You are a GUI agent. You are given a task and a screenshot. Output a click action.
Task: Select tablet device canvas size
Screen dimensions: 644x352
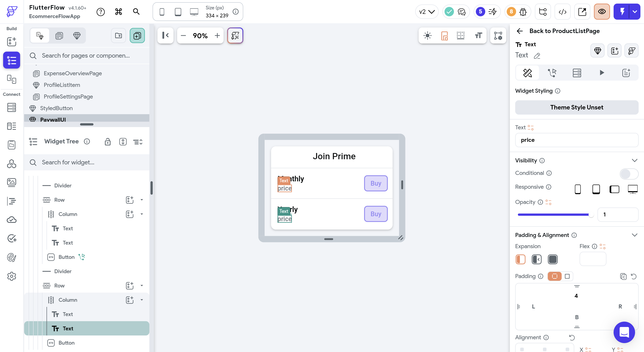point(178,12)
